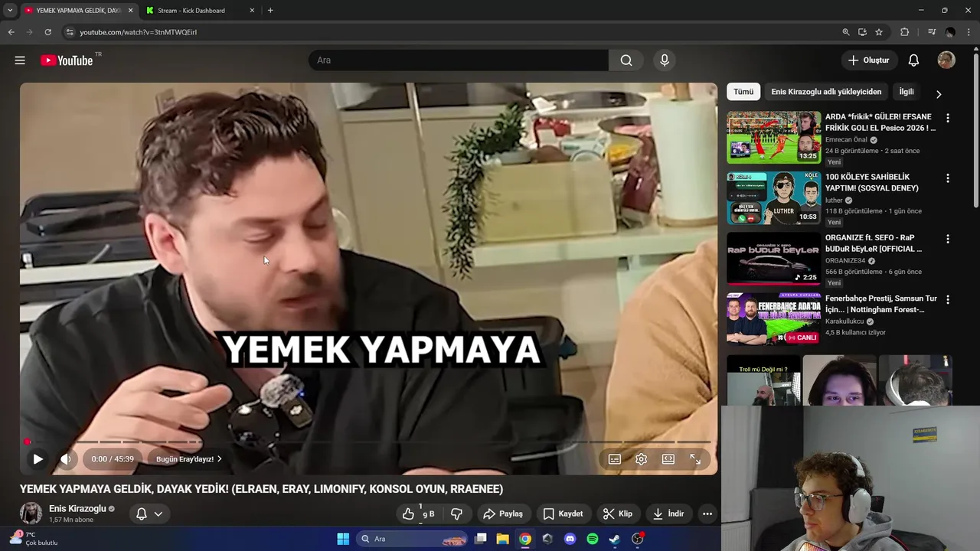Select the Enis Kirazoglu adlı yükleyiciden chip
This screenshot has width=980, height=551.
tap(826, 92)
